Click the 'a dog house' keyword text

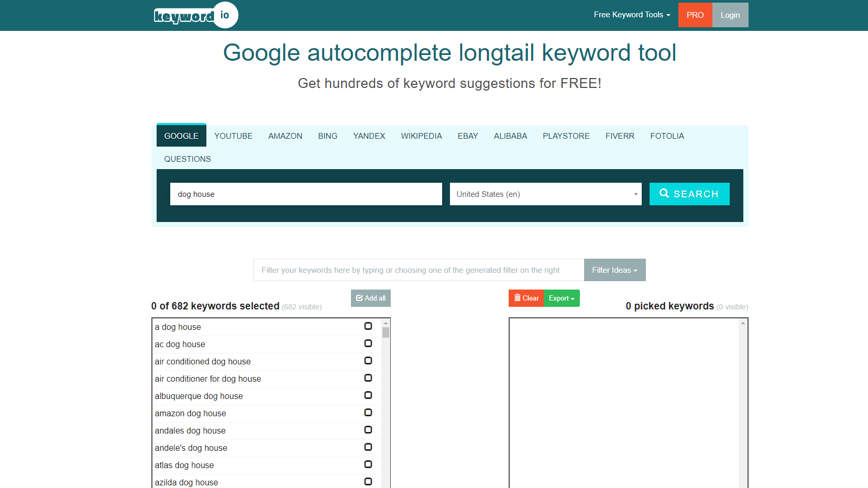pos(178,327)
